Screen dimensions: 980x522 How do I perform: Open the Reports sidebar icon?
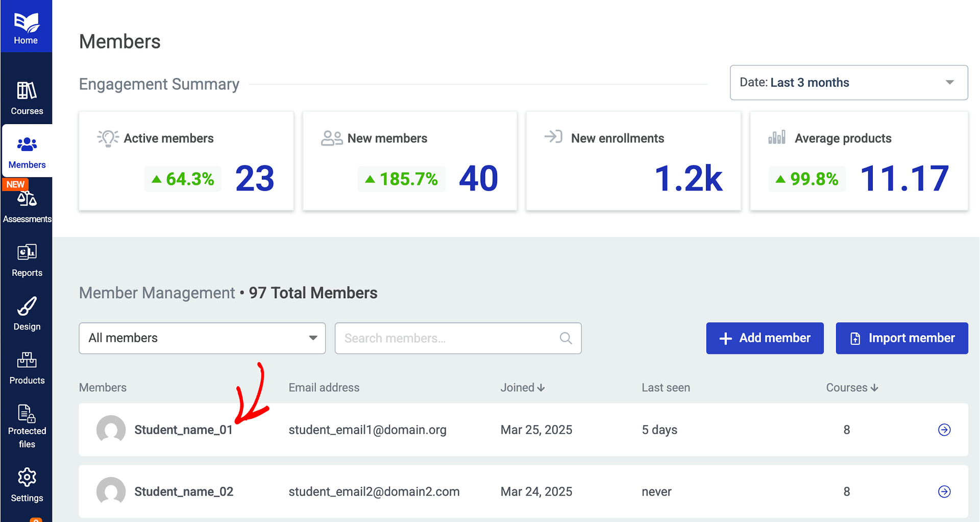click(x=27, y=253)
